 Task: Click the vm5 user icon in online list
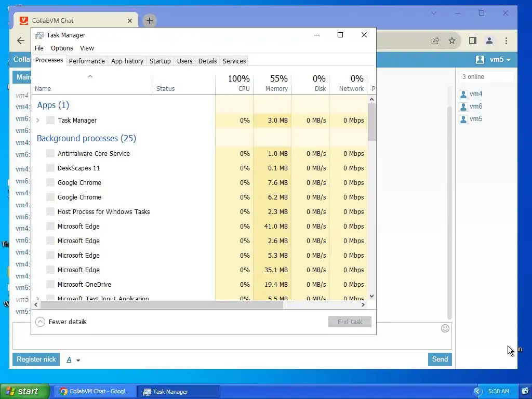(463, 119)
